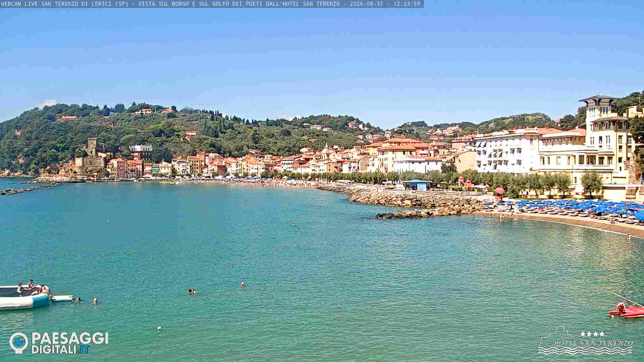Click the lone swimmer right of the pair
Viewport: 644px width, 362px height.
(x=242, y=285)
